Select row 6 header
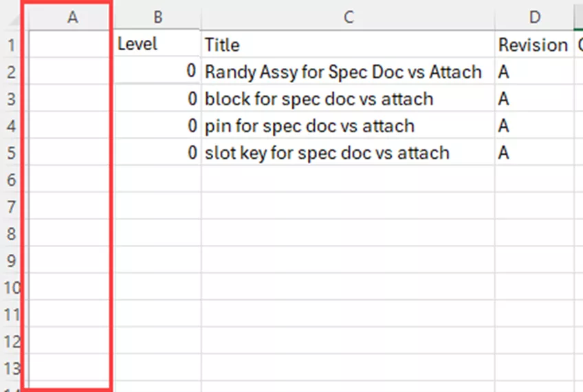 [12, 179]
